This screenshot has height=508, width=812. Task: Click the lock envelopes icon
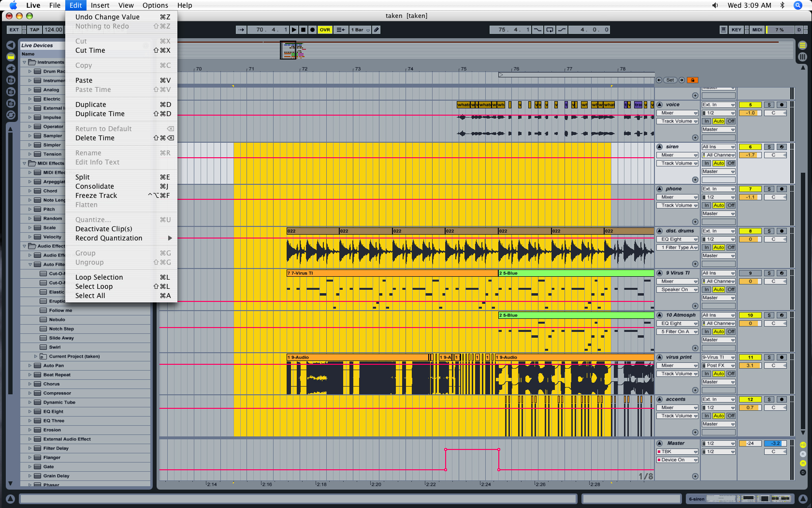(692, 80)
